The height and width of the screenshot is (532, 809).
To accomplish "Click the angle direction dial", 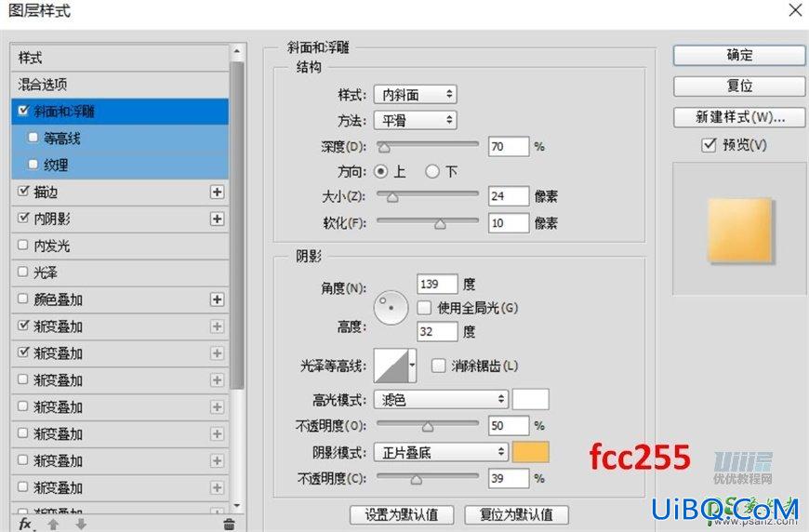I will 391,308.
